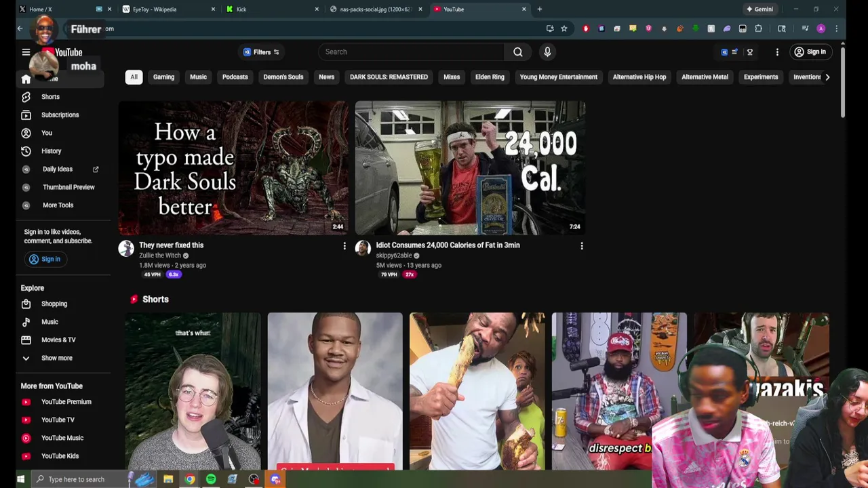Expand Show more in Explore section
This screenshot has width=868, height=488.
pos(56,358)
